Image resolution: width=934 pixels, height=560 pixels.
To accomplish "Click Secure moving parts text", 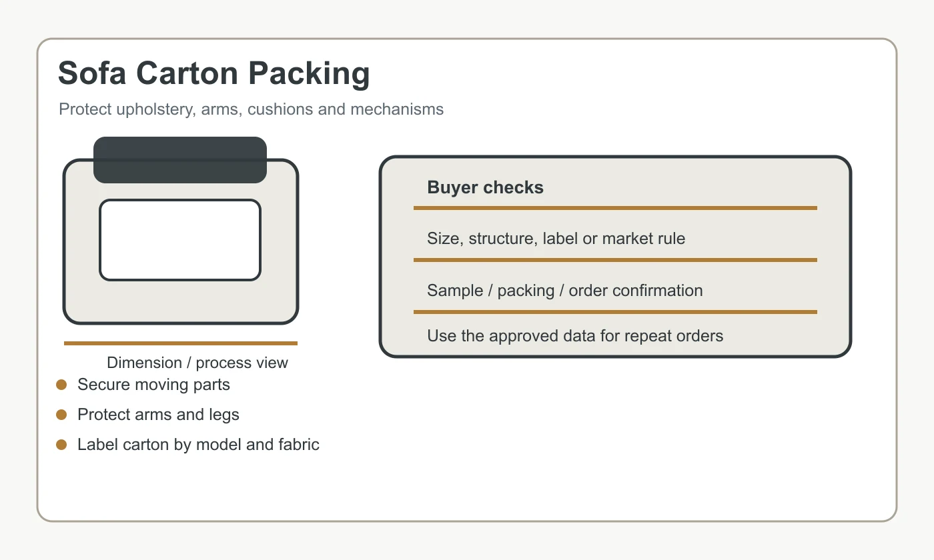I will (x=153, y=385).
